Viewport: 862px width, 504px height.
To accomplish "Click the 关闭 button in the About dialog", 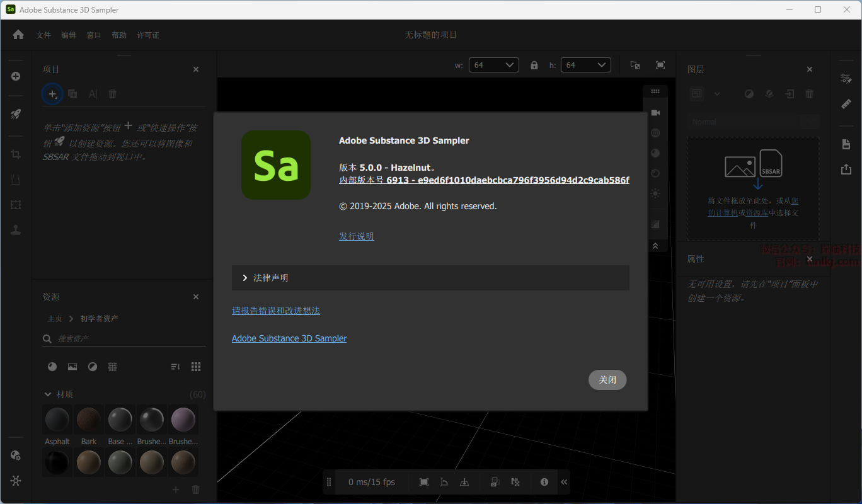I will (607, 380).
